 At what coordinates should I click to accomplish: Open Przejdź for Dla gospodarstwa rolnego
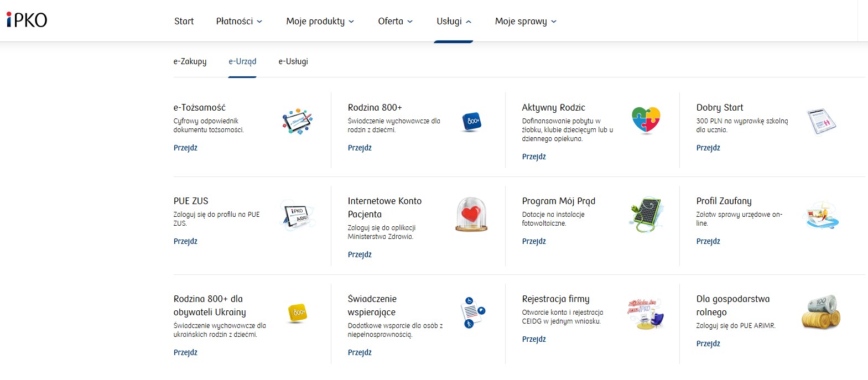708,343
